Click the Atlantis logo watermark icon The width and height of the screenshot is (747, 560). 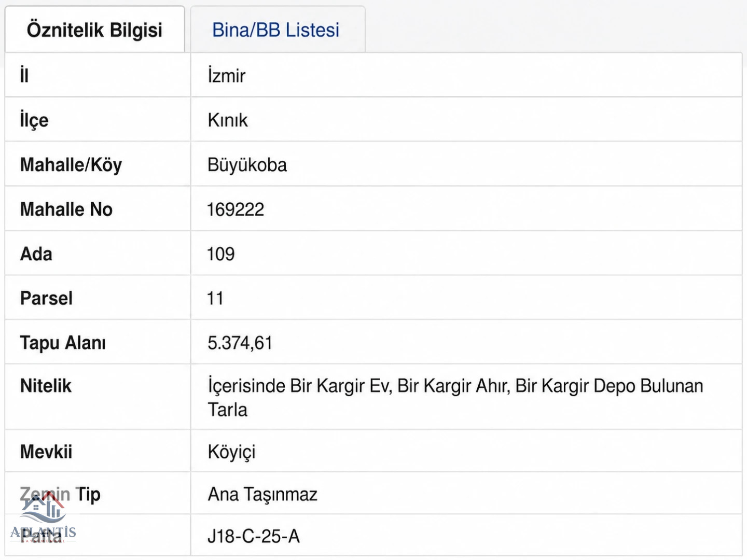coord(44,517)
